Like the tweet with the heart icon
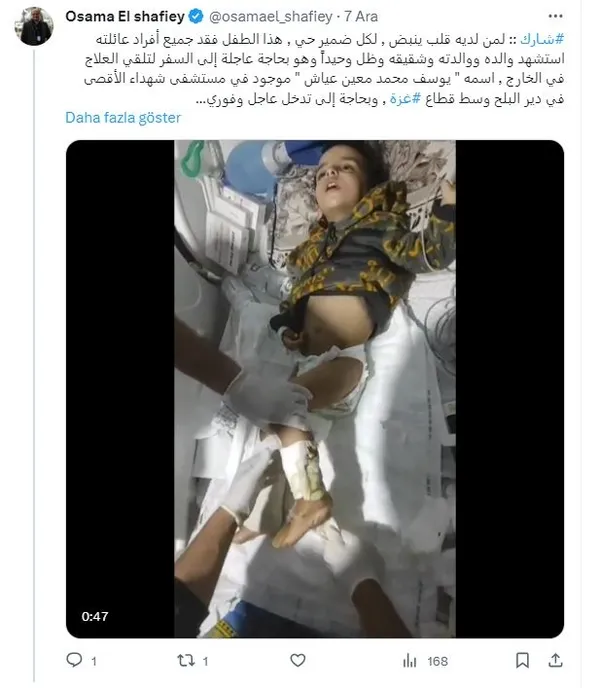The height and width of the screenshot is (688, 600). [x=298, y=660]
